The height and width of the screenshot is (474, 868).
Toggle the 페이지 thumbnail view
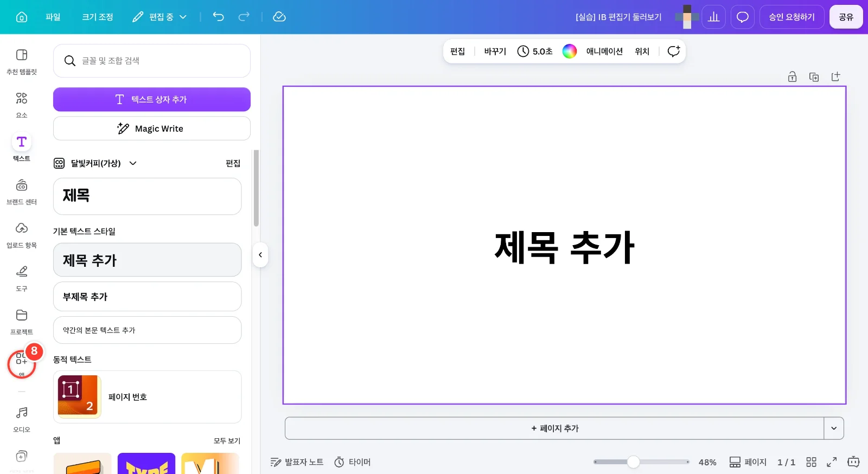748,462
